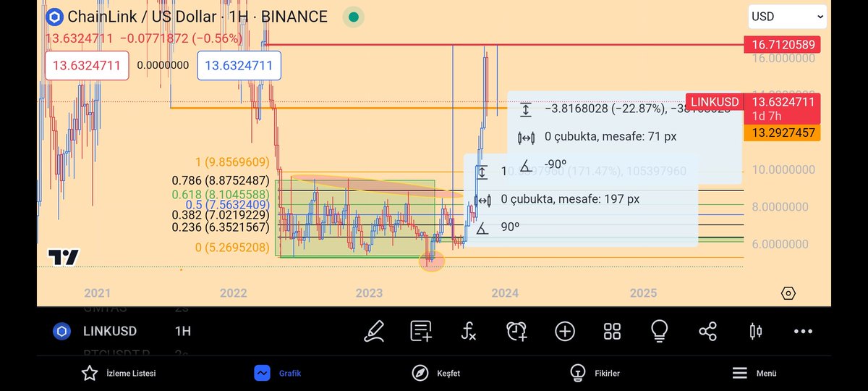
Task: Tap the orange 13.2927457 price label
Action: [x=783, y=133]
